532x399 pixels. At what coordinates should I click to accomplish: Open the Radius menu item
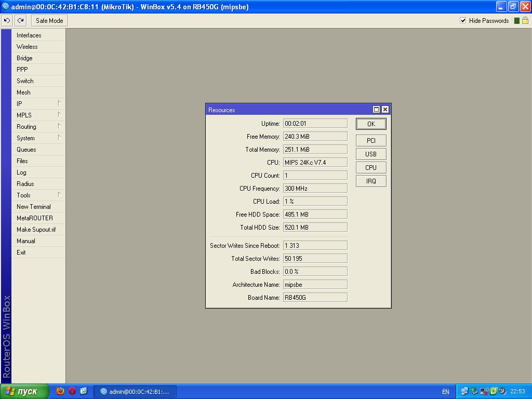point(38,184)
